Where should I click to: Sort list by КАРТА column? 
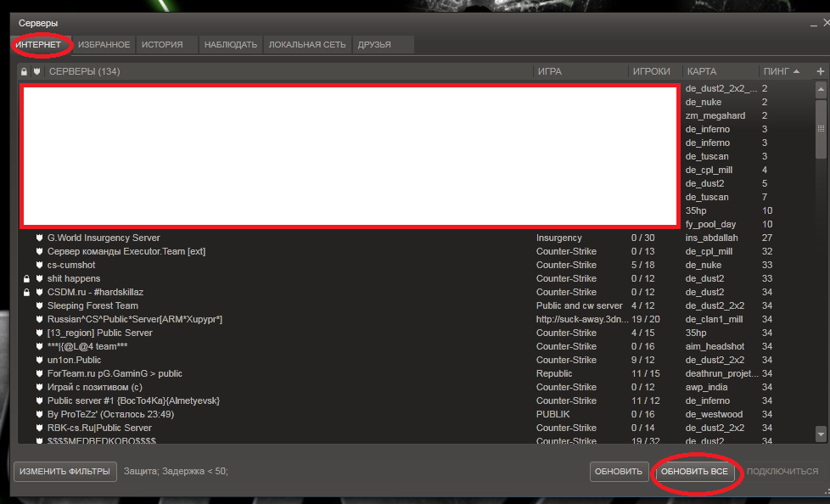pos(721,71)
